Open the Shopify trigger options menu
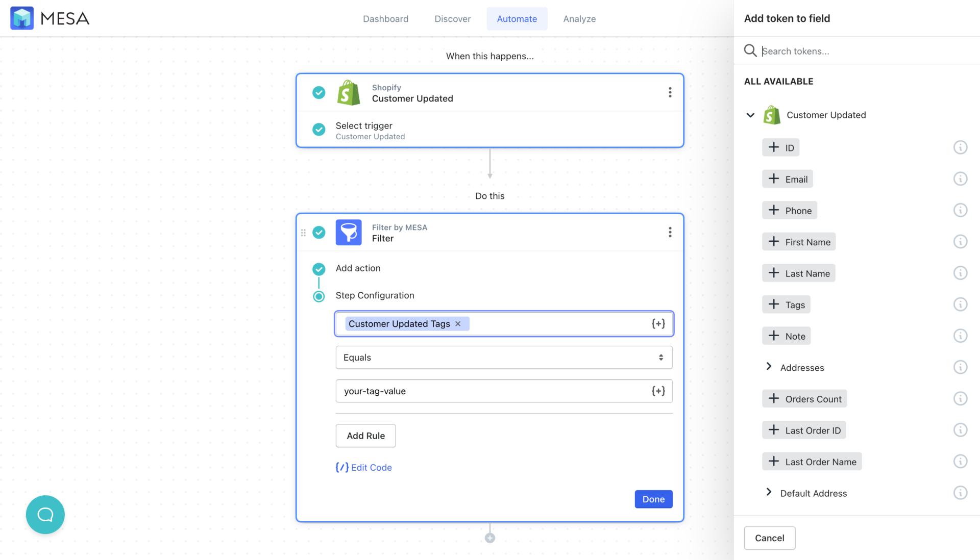This screenshot has width=980, height=560. pos(670,92)
